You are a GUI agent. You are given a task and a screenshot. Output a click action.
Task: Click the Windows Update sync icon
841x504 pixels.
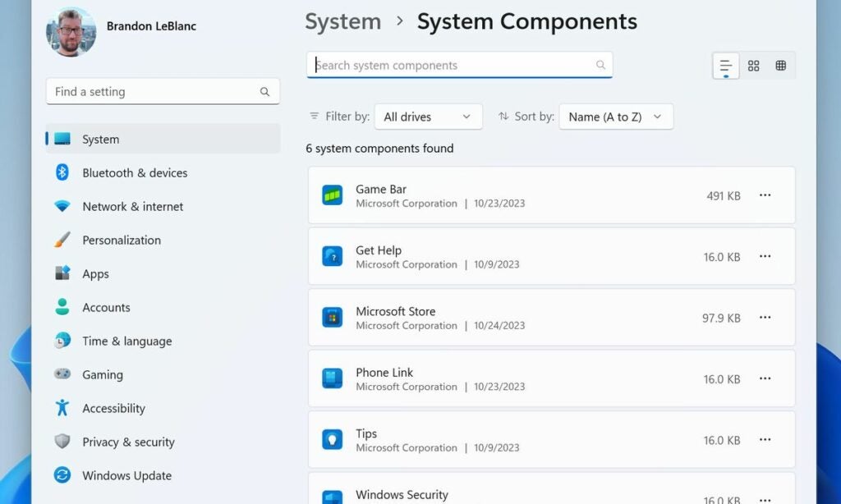(x=62, y=475)
